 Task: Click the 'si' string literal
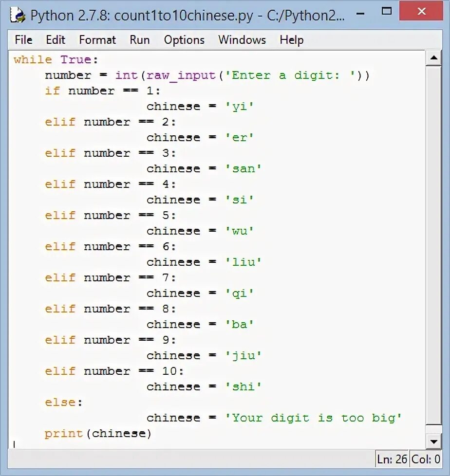point(239,200)
